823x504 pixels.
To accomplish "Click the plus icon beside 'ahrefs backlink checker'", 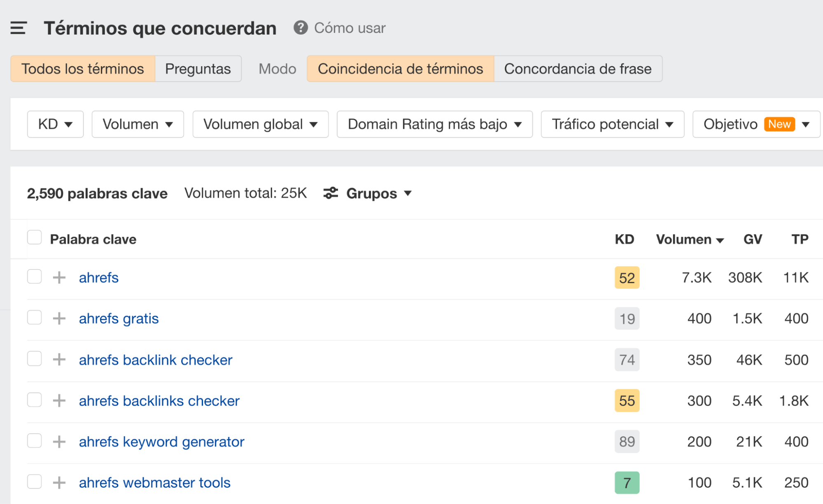I will point(60,359).
